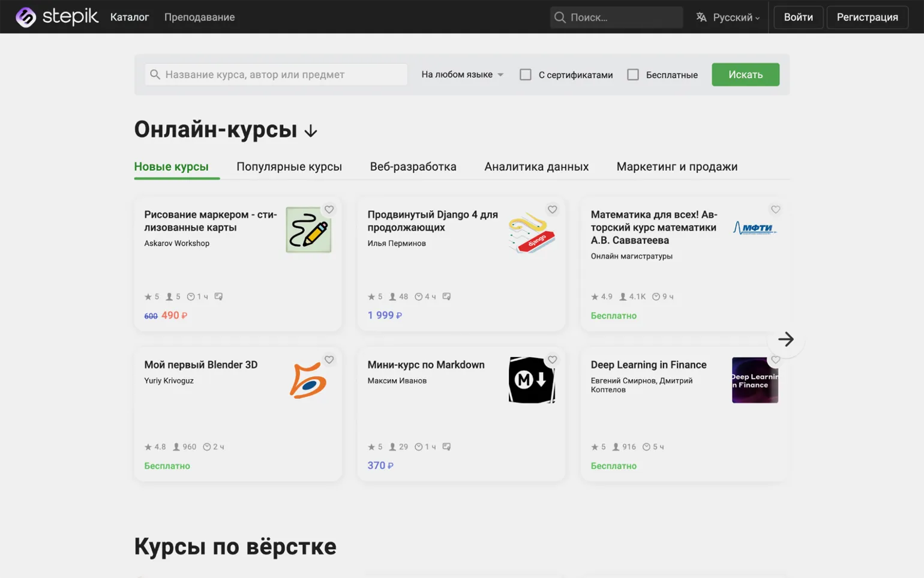The width and height of the screenshot is (924, 578).
Task: Switch to the 'Популярные курсы' tab
Action: 289,167
